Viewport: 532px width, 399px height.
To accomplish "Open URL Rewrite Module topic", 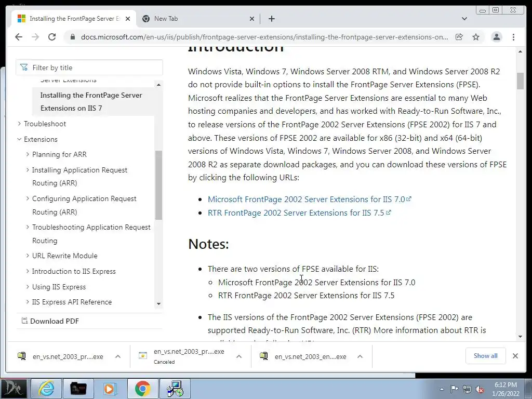I will pyautogui.click(x=65, y=256).
